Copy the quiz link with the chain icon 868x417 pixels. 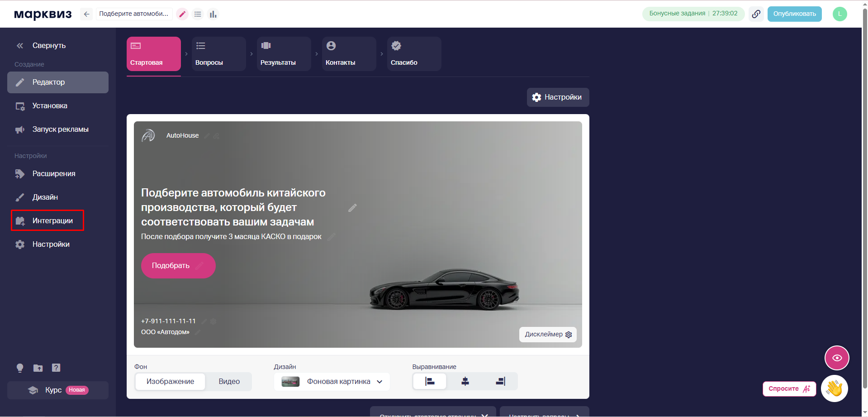pos(756,14)
